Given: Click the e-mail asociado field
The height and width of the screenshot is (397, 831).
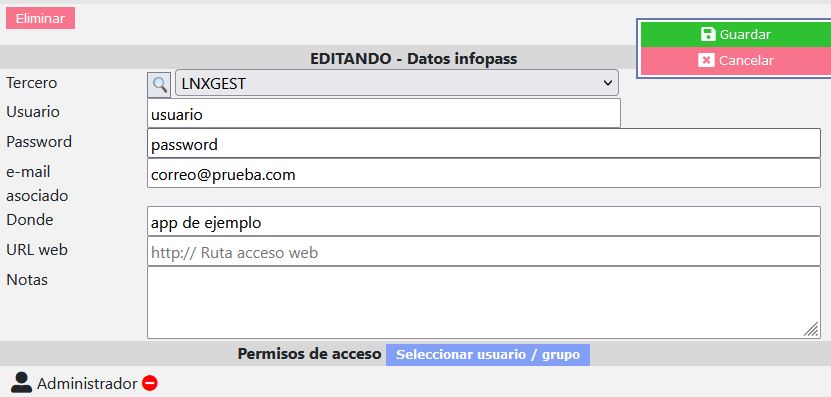Looking at the screenshot, I should pos(484,173).
